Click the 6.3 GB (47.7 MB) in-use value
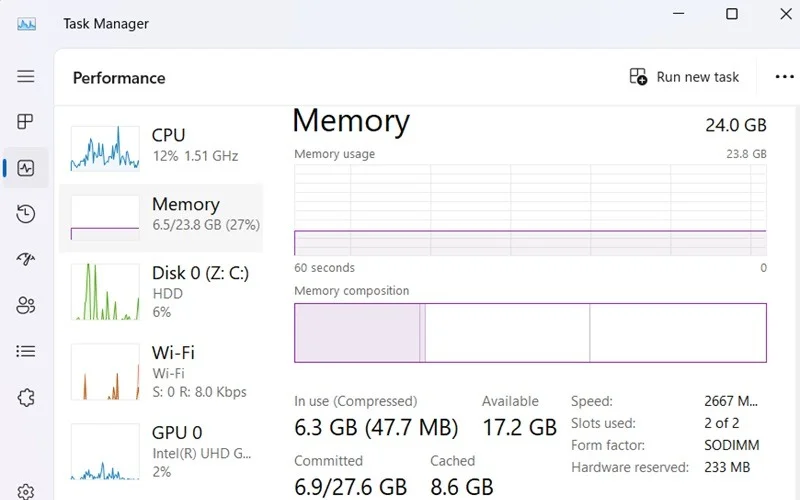The width and height of the screenshot is (800, 500). click(x=376, y=428)
